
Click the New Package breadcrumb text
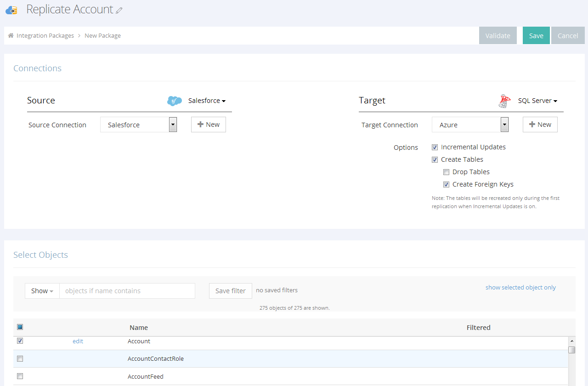click(102, 35)
